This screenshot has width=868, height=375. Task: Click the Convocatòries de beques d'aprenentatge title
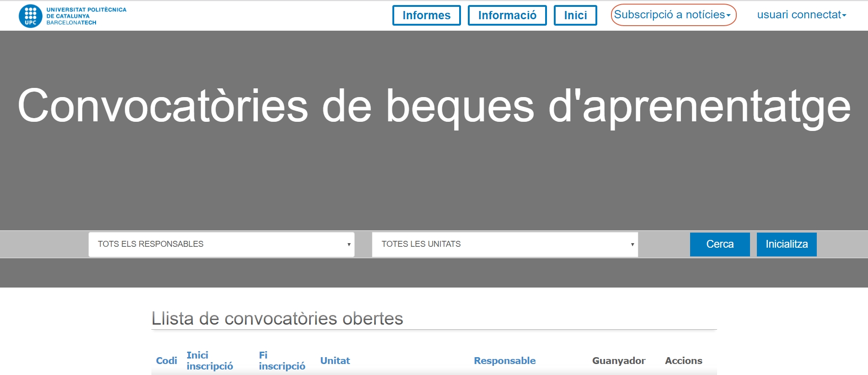coord(434,106)
